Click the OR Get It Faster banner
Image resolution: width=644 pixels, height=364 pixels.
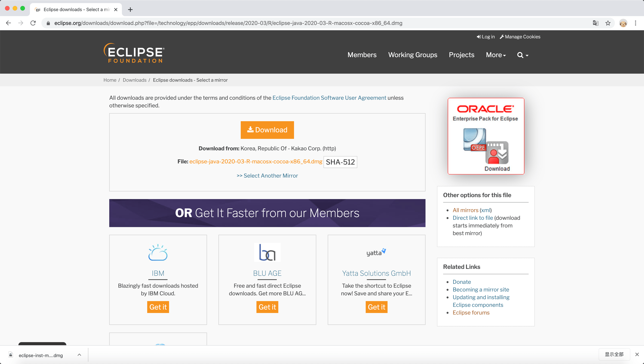267,213
